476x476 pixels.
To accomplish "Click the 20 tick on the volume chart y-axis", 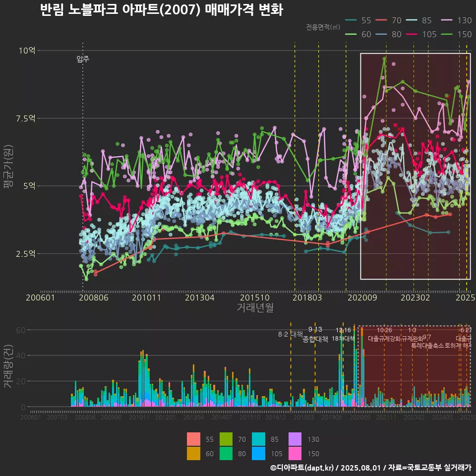I will [x=21, y=381].
